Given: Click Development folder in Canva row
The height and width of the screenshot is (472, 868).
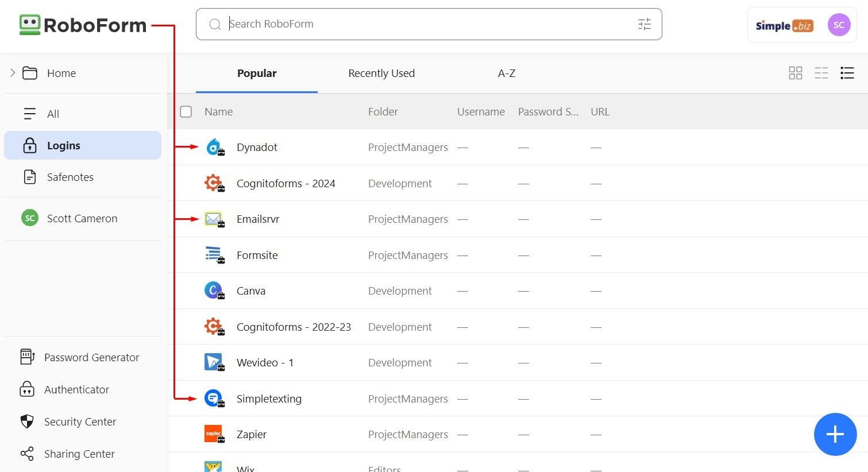Looking at the screenshot, I should coord(400,291).
